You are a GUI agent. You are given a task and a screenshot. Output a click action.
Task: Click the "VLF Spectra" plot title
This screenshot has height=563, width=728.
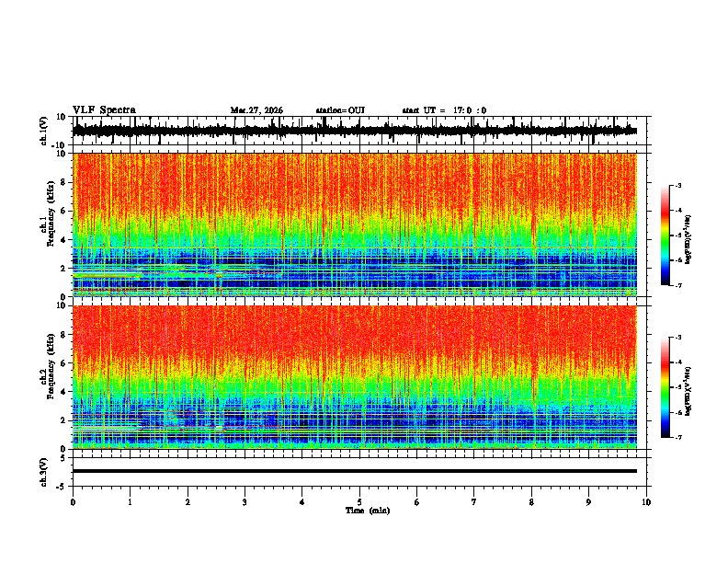[104, 110]
